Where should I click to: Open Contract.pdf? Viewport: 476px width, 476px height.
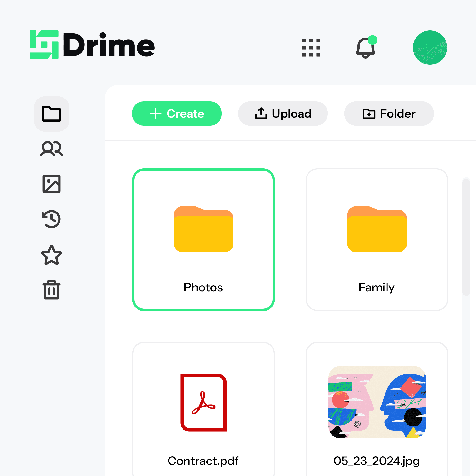point(203,409)
